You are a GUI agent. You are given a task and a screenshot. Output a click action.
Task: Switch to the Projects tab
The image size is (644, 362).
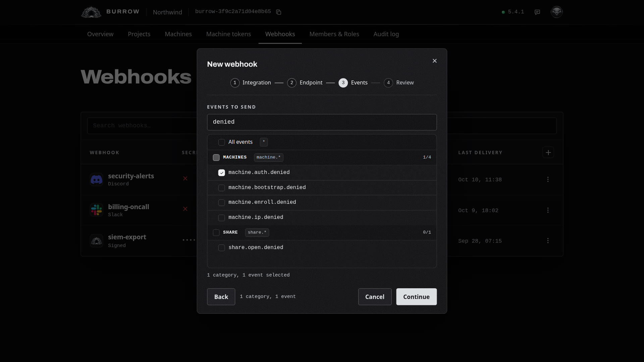[139, 34]
